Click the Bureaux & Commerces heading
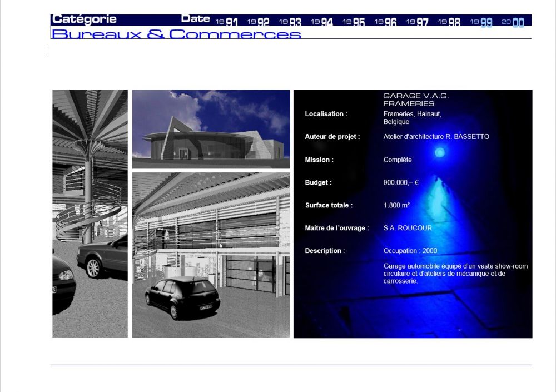Image resolution: width=556 pixels, height=392 pixels. coord(176,34)
